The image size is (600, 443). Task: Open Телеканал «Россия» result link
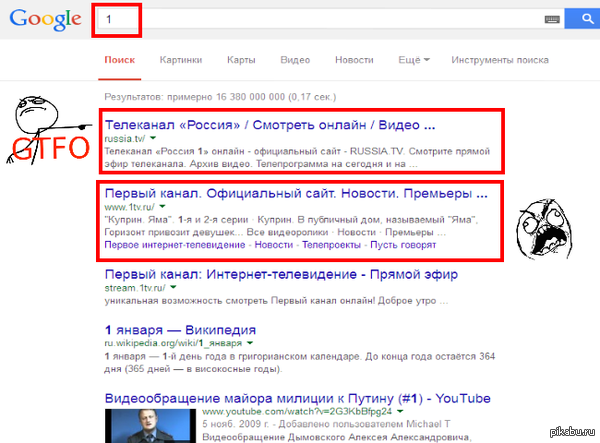(x=270, y=125)
